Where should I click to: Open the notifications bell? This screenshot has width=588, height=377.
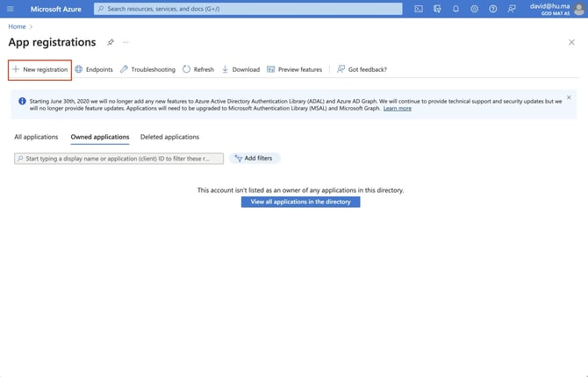[x=455, y=9]
